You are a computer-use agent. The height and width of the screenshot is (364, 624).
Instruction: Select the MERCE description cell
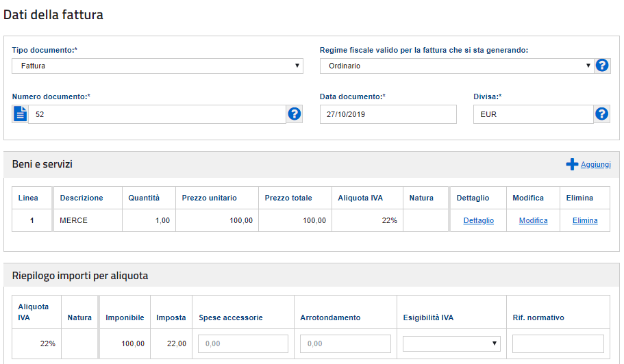click(88, 220)
